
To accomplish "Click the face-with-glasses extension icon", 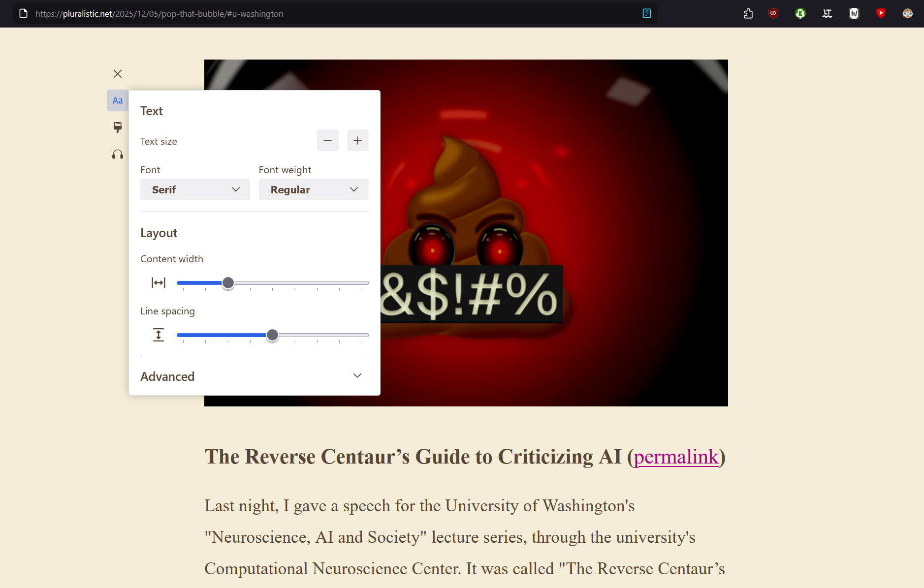I will pos(907,14).
